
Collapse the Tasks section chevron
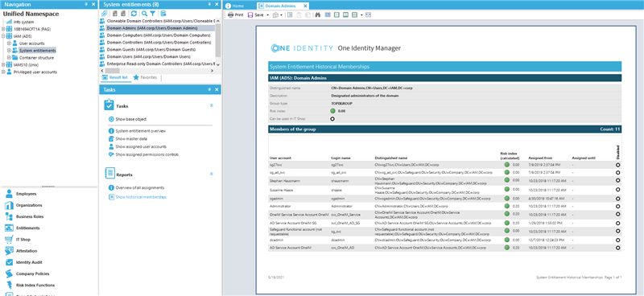212,105
